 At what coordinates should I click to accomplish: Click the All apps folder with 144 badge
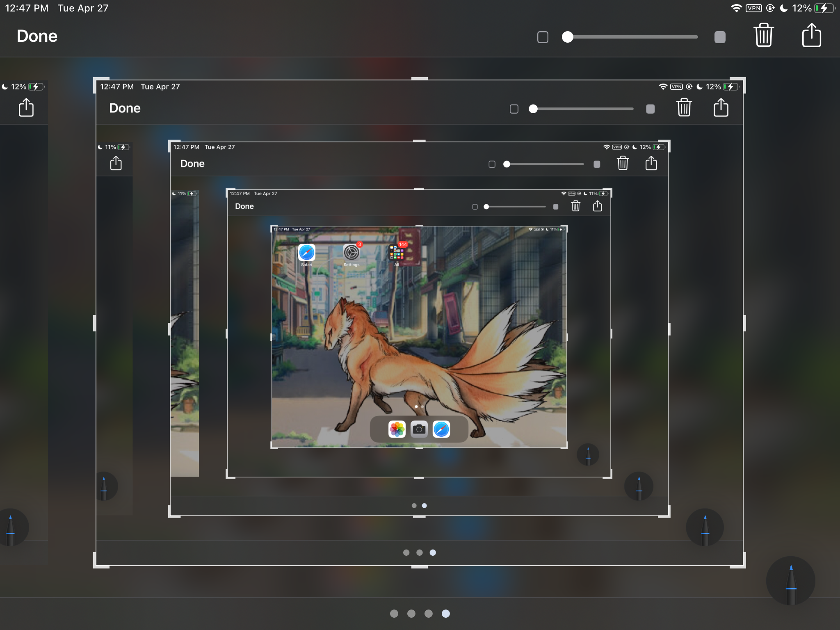[x=397, y=253]
